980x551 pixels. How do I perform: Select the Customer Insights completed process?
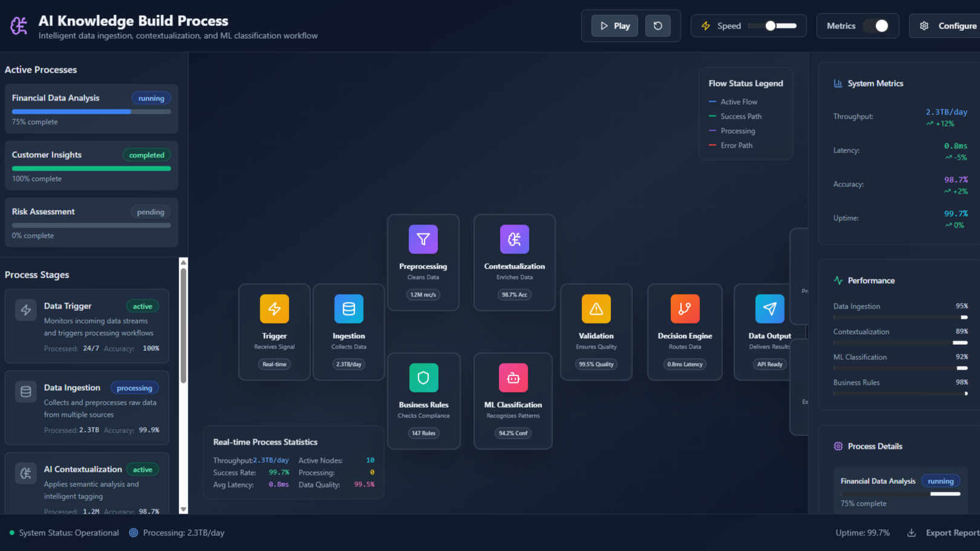click(91, 166)
